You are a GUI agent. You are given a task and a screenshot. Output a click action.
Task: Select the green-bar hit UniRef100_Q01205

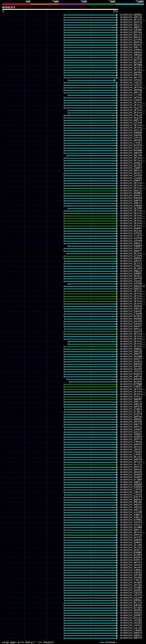(x=131, y=331)
